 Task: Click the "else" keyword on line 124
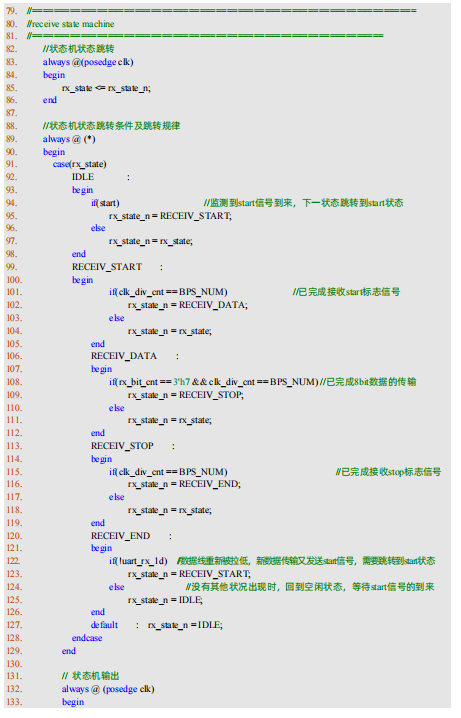point(117,587)
